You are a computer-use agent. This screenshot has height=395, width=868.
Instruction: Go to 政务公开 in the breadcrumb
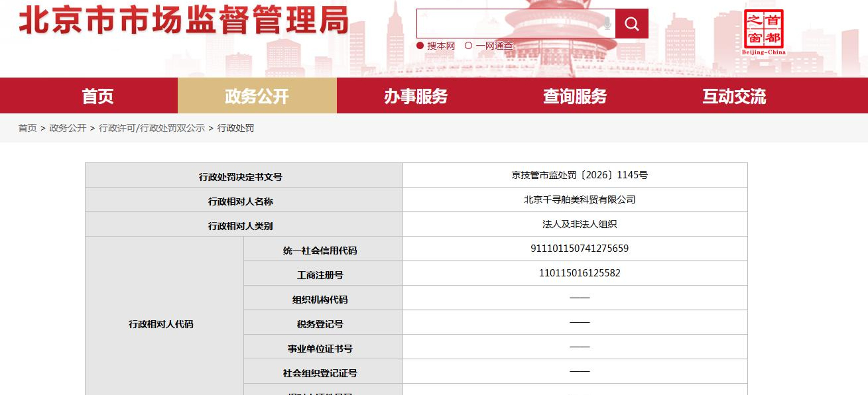coord(68,128)
